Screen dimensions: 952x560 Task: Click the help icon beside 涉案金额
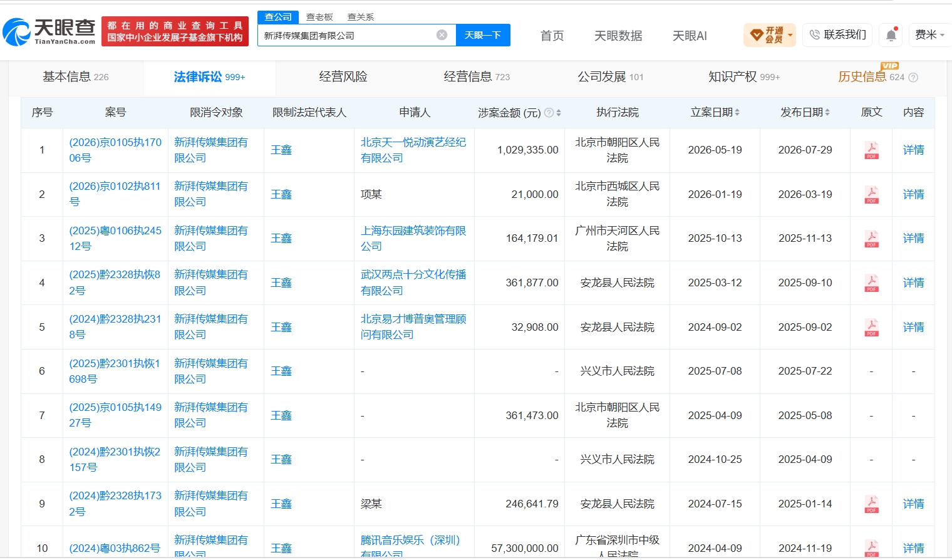(549, 113)
